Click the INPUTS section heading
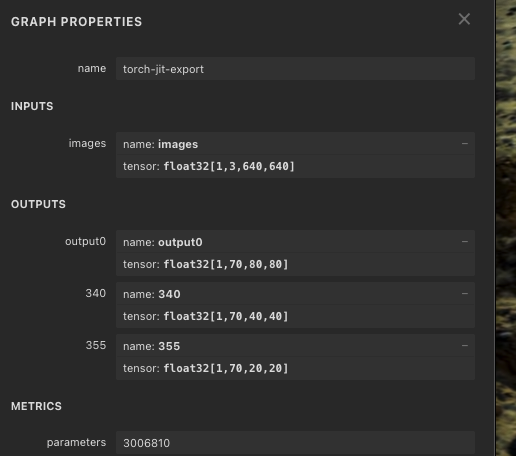Screen dimensions: 516x456 pos(32,106)
